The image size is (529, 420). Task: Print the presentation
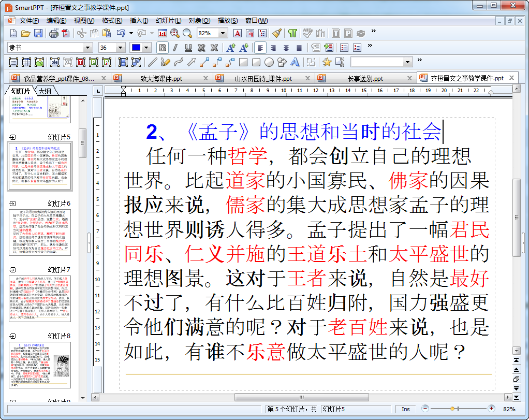click(54, 33)
